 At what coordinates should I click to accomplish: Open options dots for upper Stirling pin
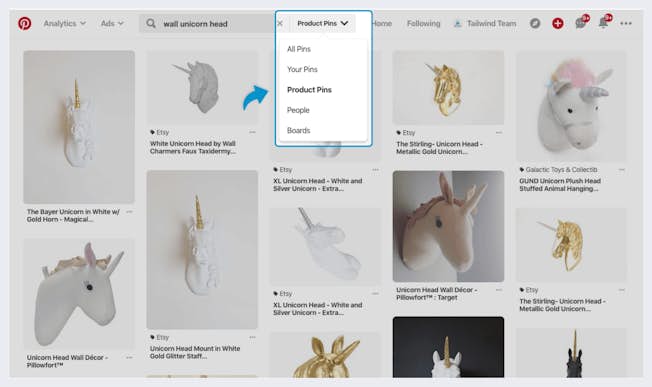[x=499, y=133]
